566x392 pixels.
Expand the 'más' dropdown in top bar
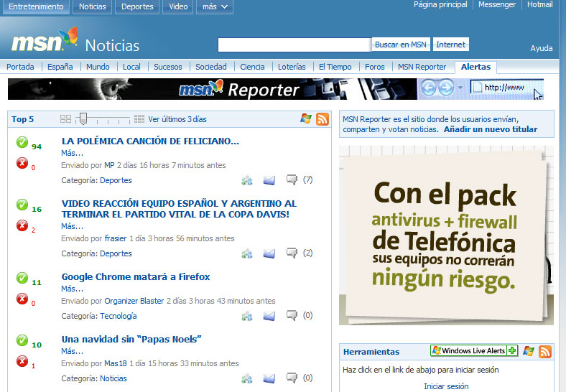click(x=214, y=7)
